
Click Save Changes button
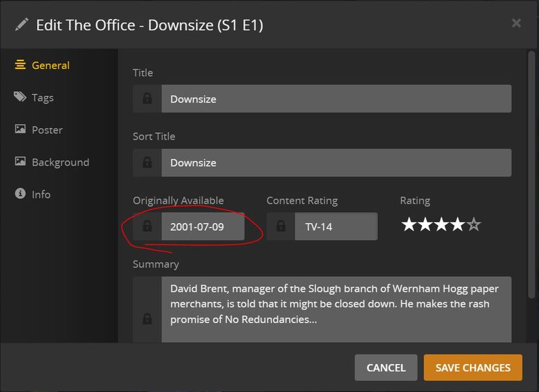coord(473,367)
